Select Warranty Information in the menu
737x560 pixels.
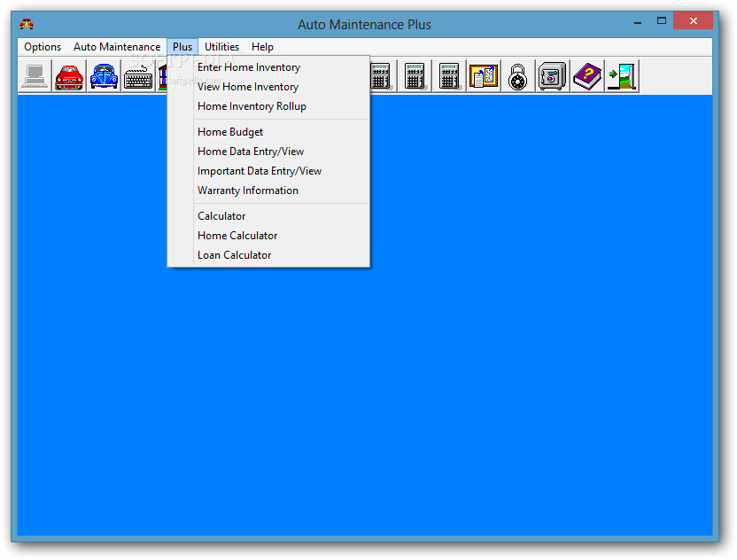pos(268,191)
